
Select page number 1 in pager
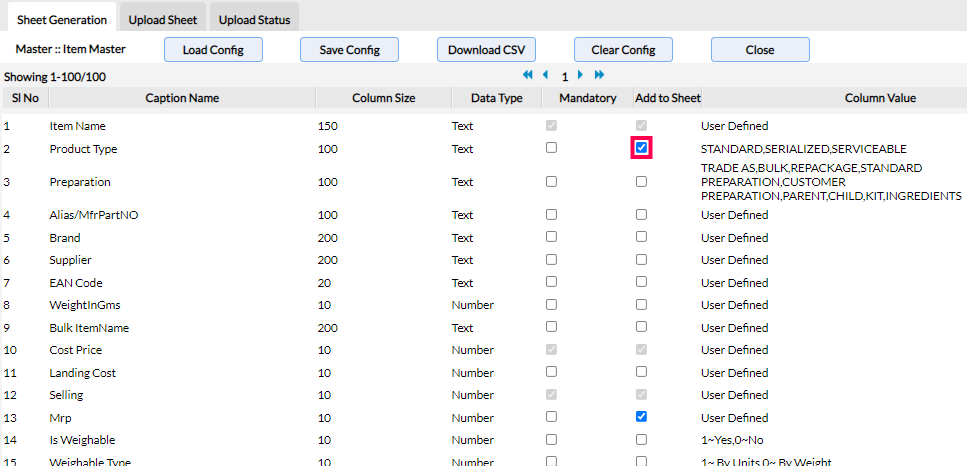tap(564, 76)
